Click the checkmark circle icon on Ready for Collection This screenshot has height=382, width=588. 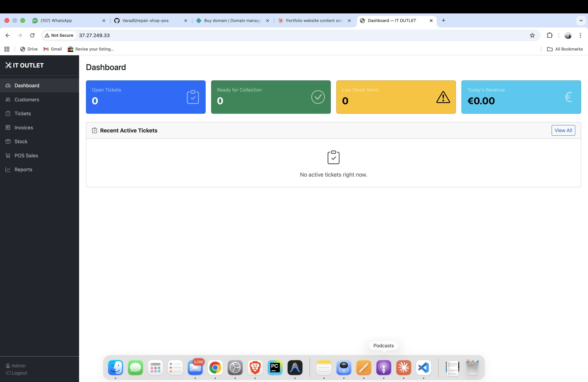318,97
